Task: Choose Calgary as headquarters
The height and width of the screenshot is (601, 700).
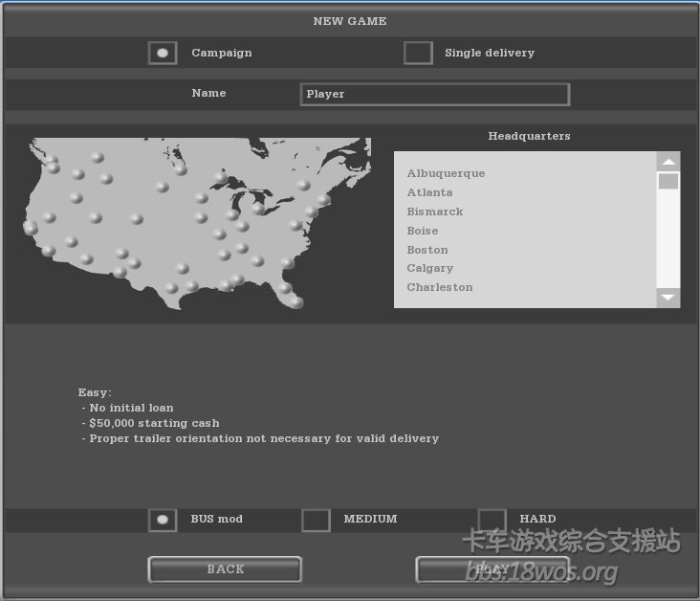Action: tap(429, 268)
